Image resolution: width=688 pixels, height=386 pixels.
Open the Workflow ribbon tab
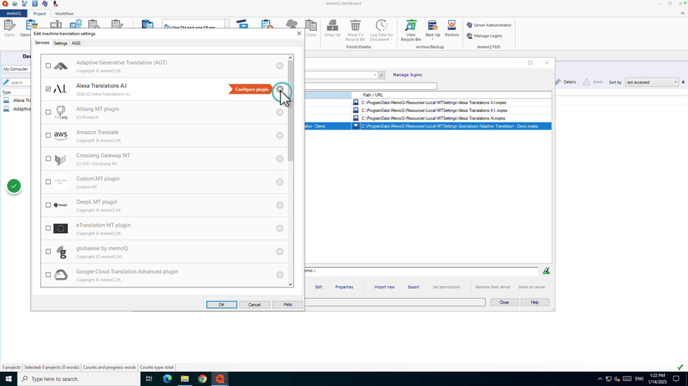[x=64, y=14]
